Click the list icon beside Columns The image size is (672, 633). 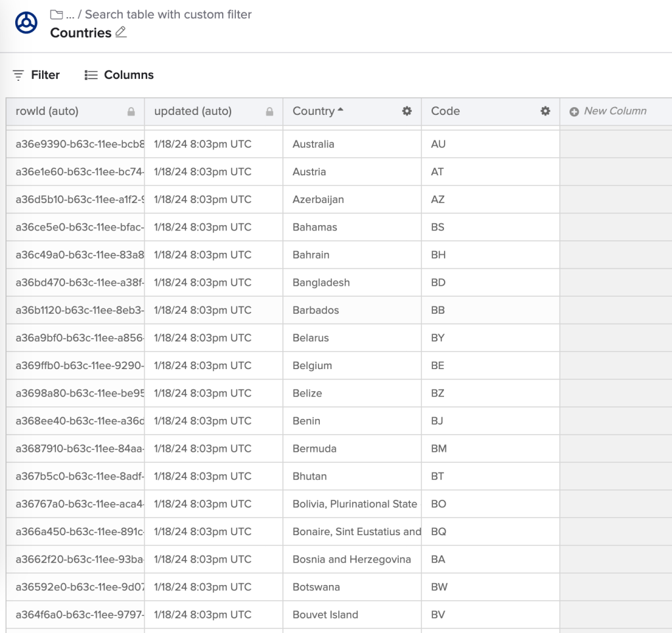pos(89,75)
